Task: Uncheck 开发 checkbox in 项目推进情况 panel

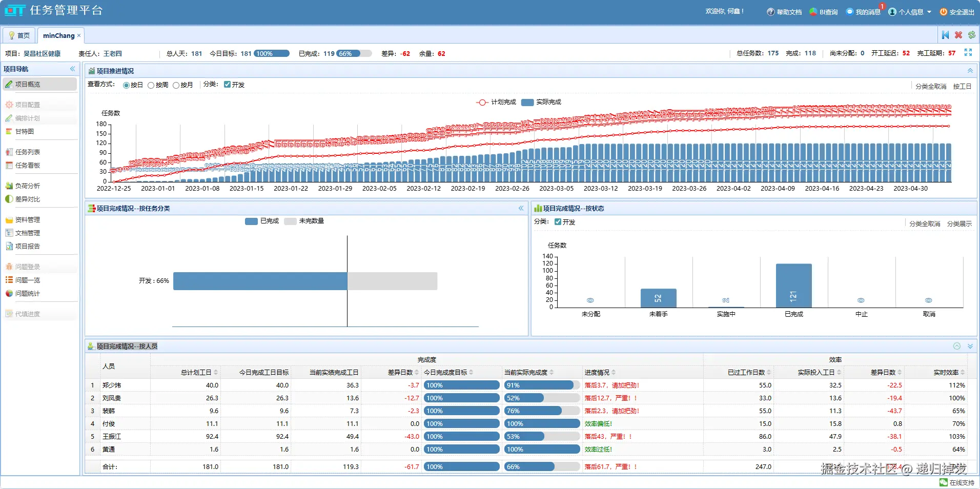Action: coord(227,85)
